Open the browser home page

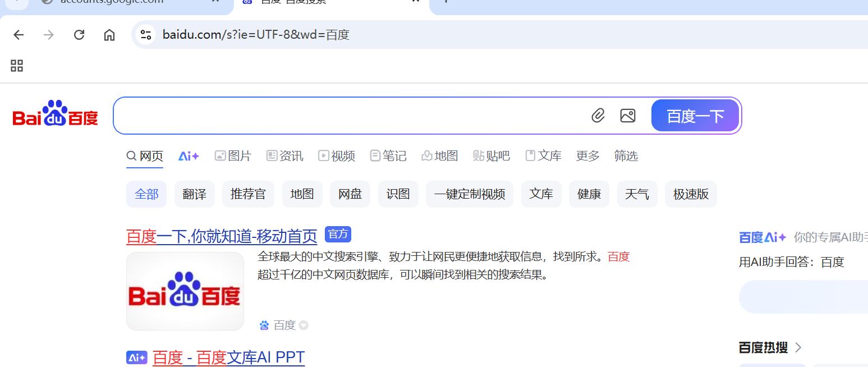click(x=109, y=35)
